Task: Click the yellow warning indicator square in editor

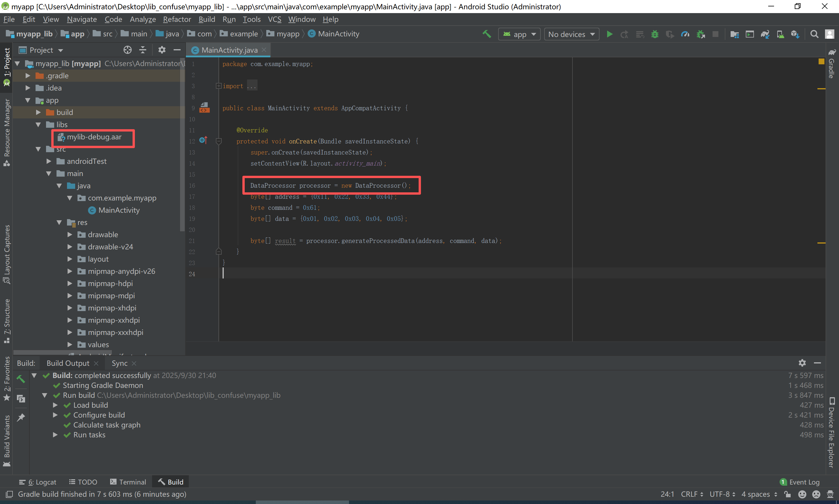Action: pyautogui.click(x=821, y=61)
